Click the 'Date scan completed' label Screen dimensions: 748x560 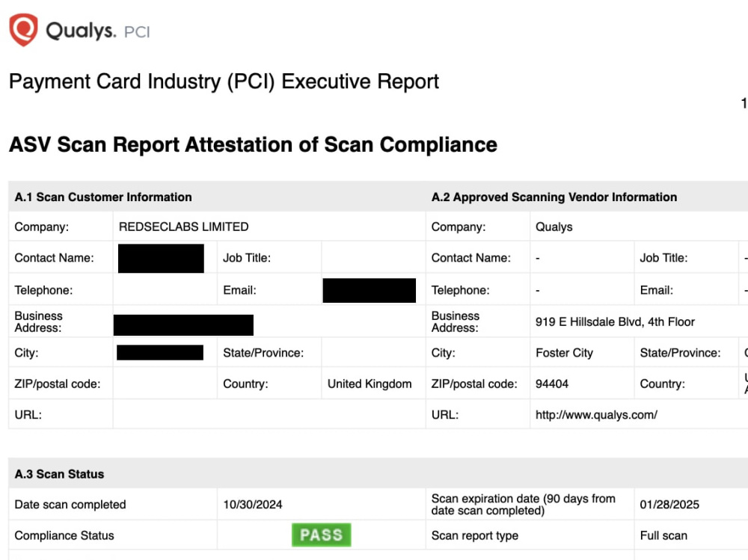pos(70,505)
